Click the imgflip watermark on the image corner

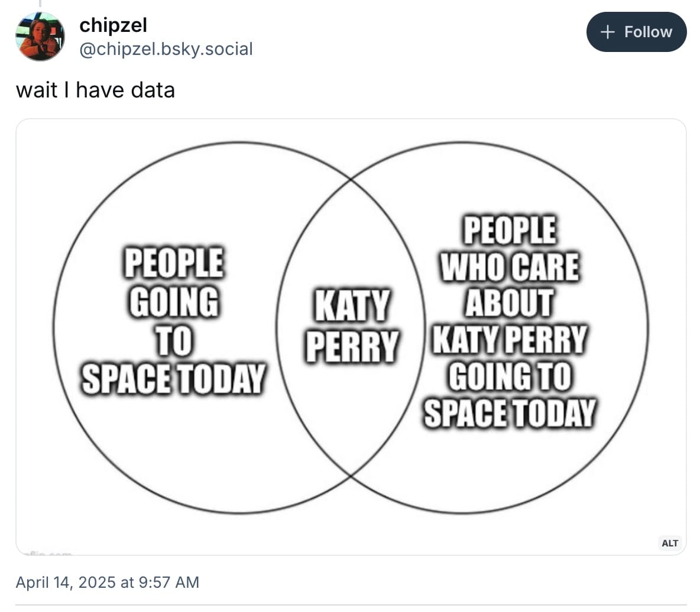47,553
